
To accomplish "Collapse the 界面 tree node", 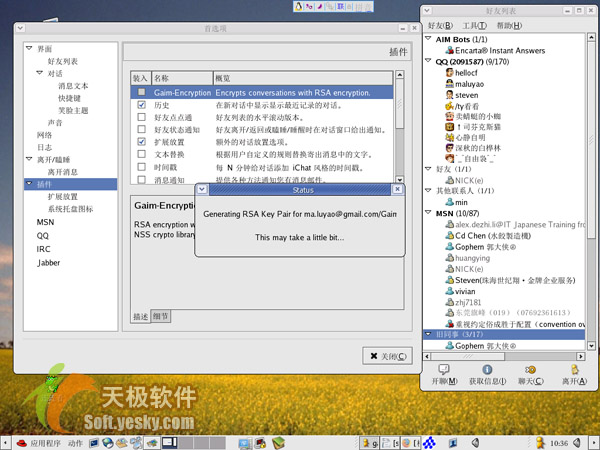I will click(29, 48).
